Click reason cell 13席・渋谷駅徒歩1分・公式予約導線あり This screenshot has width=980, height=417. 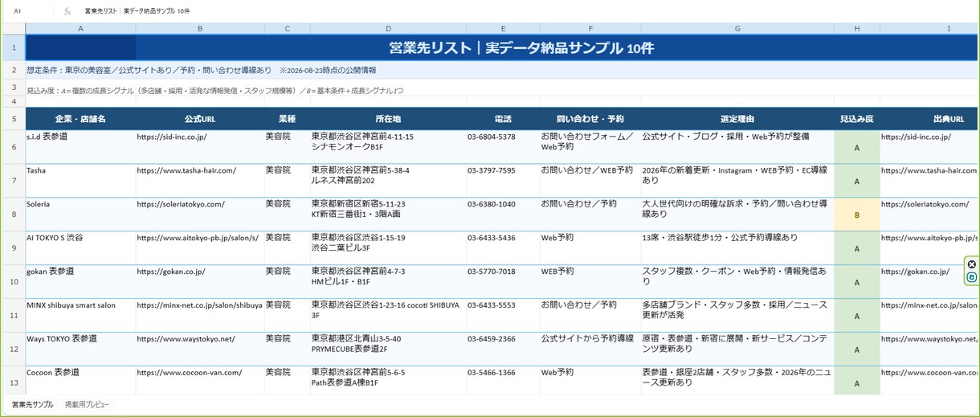point(737,248)
